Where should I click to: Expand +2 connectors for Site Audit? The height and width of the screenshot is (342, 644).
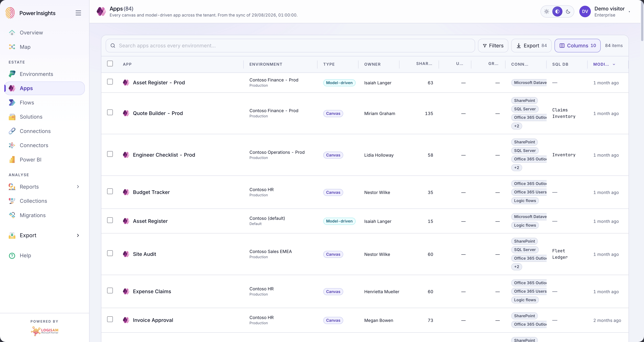(516, 267)
